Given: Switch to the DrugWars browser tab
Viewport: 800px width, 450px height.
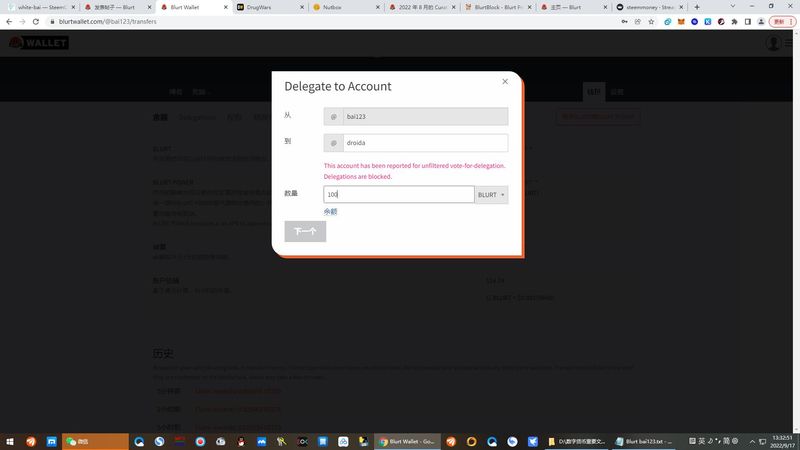Looking at the screenshot, I should [268, 7].
